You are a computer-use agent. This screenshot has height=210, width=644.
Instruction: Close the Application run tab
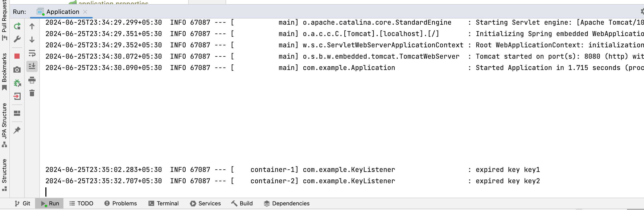click(x=85, y=12)
